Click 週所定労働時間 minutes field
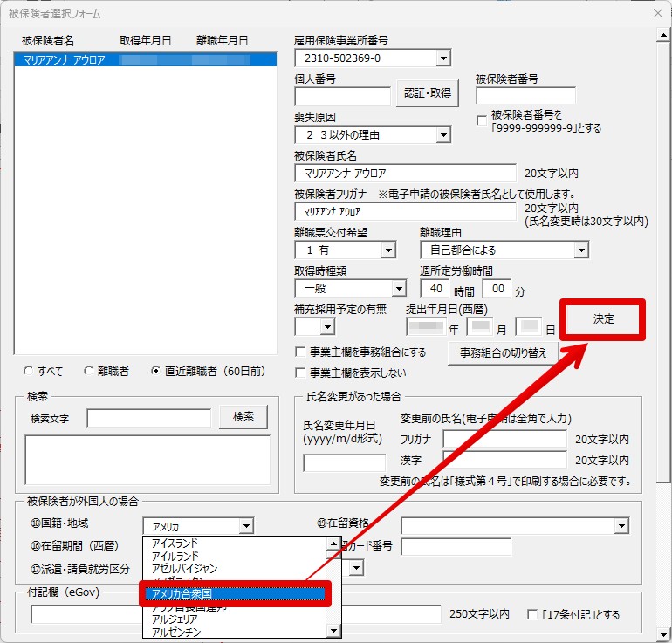This screenshot has width=672, height=643. pyautogui.click(x=497, y=288)
